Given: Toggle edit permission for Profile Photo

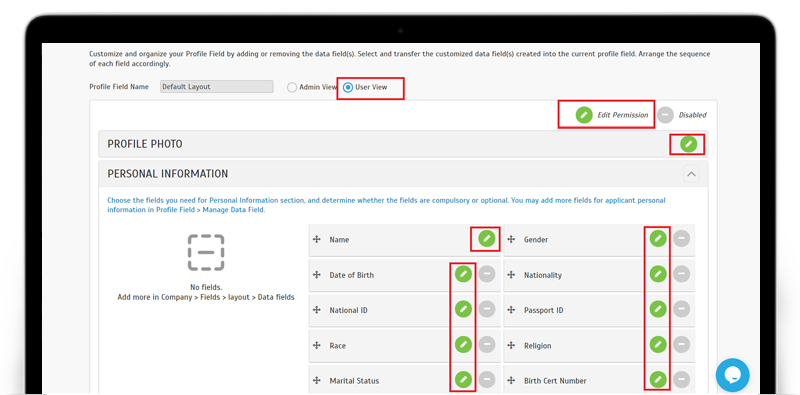Looking at the screenshot, I should pyautogui.click(x=688, y=144).
